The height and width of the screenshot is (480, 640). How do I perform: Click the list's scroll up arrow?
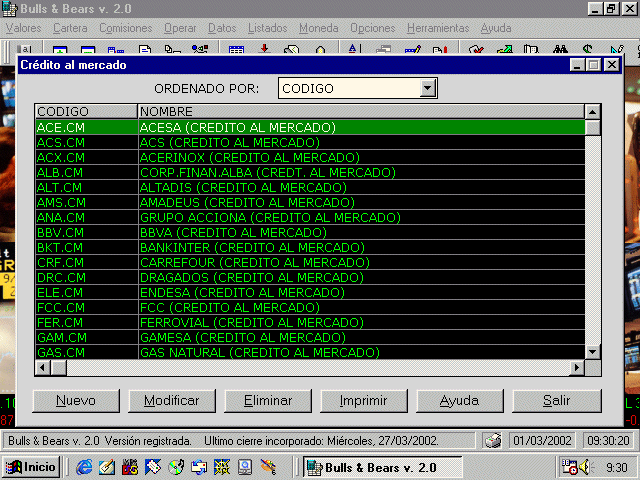point(593,112)
